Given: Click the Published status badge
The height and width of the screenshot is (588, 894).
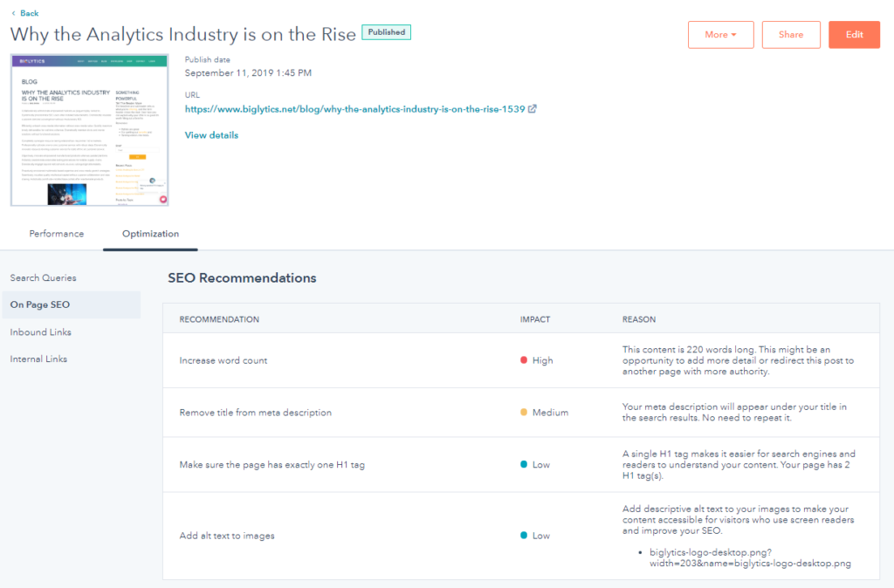Looking at the screenshot, I should 386,32.
